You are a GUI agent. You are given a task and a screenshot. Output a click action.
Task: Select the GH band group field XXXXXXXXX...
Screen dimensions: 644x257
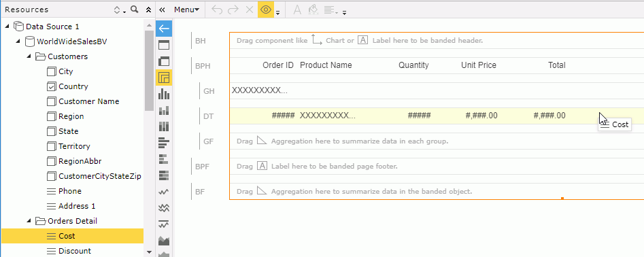coord(260,90)
